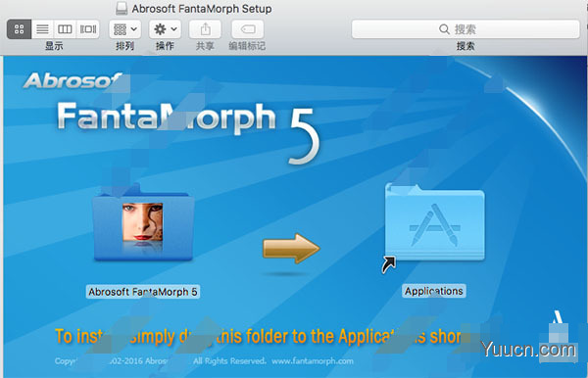Click the Abrosoft FantaMorph 5 label
The image size is (588, 378).
pyautogui.click(x=143, y=292)
